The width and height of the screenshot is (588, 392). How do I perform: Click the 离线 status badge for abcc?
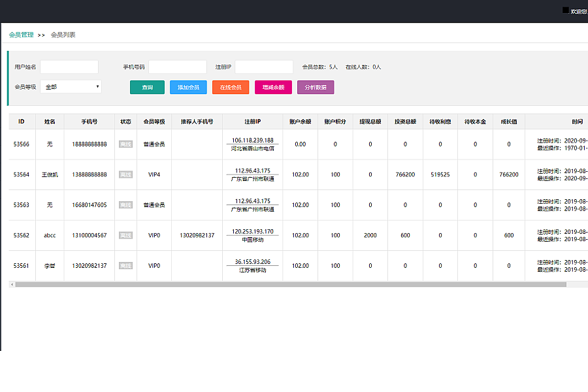(x=125, y=235)
